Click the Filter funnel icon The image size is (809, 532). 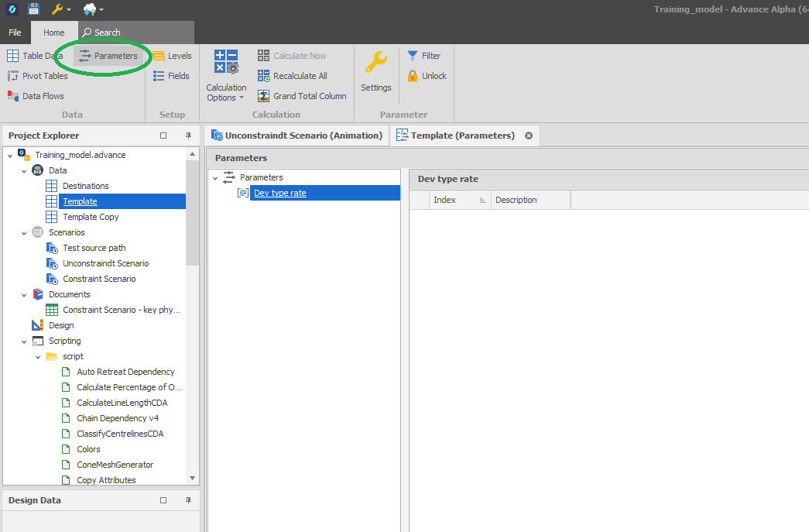(413, 56)
